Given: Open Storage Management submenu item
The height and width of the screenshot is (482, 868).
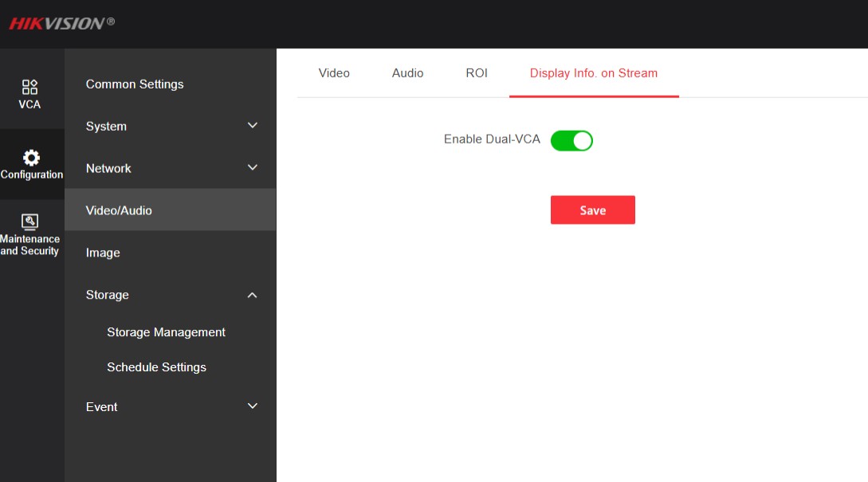Looking at the screenshot, I should pos(166,332).
